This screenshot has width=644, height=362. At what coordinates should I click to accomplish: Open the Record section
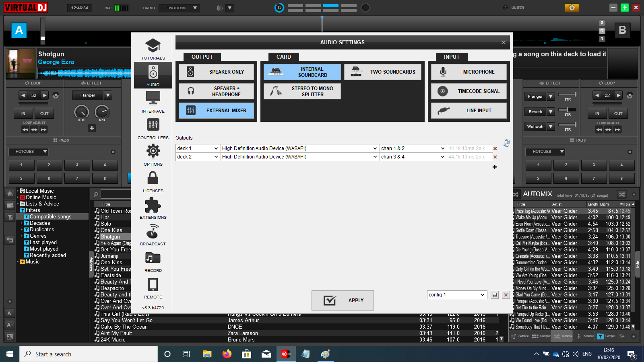coord(153,261)
